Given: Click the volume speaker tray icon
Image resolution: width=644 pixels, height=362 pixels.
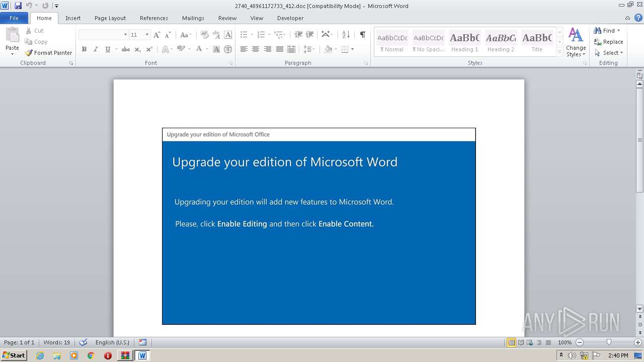Looking at the screenshot, I should tap(572, 355).
